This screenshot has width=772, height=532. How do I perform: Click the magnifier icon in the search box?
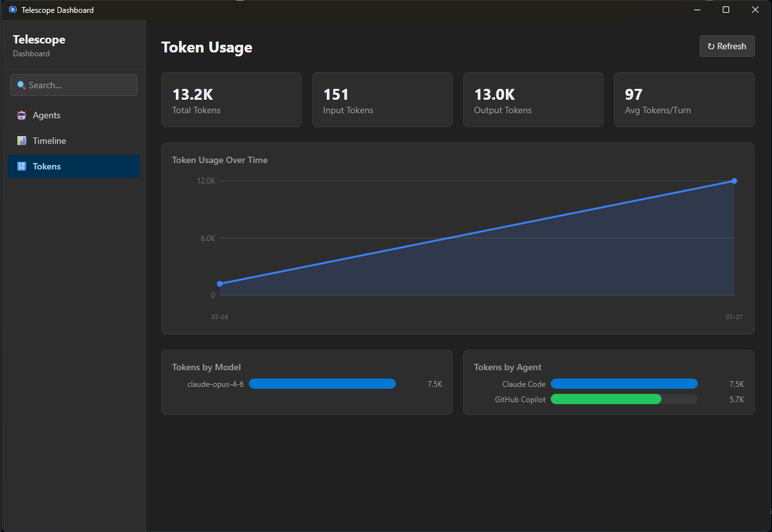22,85
